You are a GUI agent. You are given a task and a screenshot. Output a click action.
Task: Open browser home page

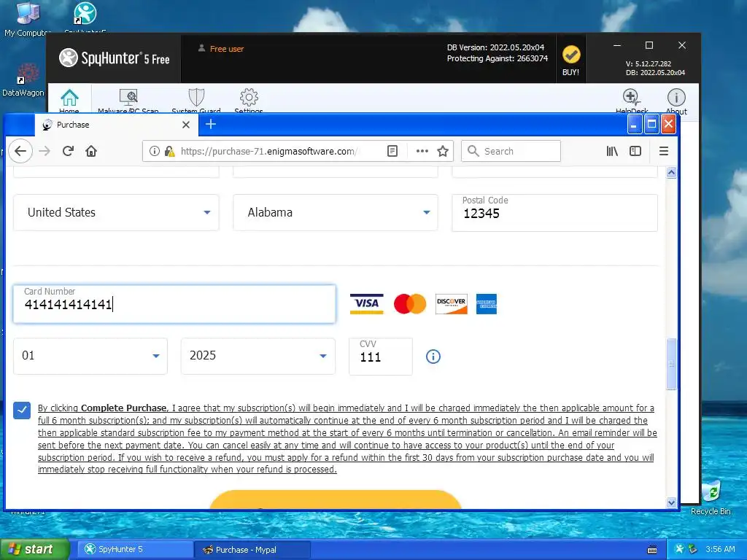coord(91,151)
